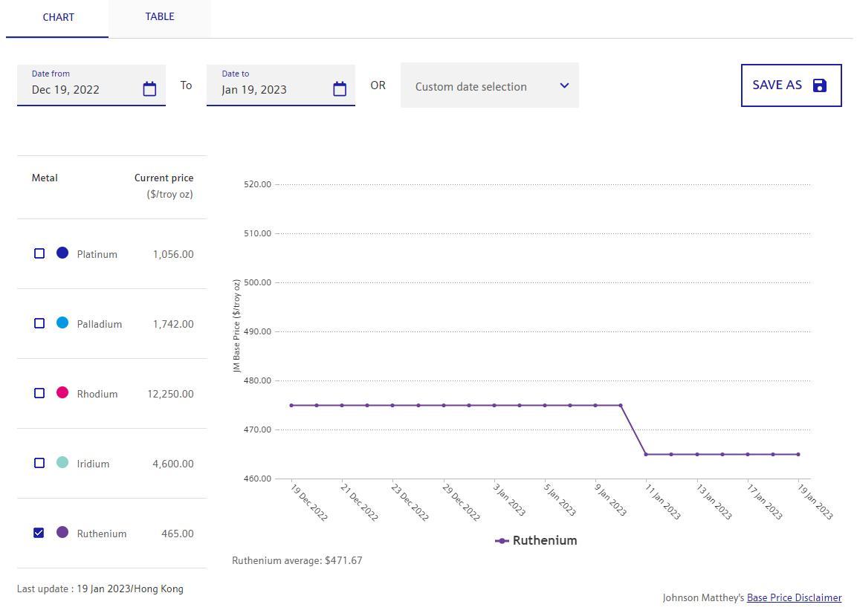The image size is (857, 616).
Task: Select the CHART tab
Action: 58,17
